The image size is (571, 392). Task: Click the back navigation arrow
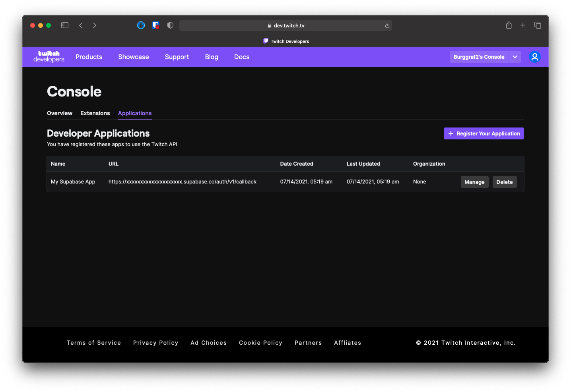[x=81, y=25]
